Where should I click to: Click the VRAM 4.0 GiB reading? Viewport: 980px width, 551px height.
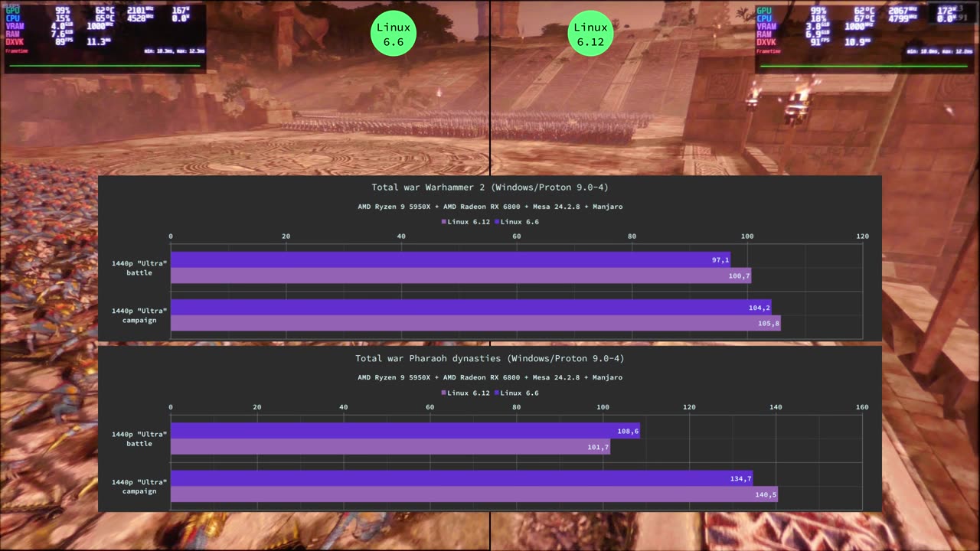pyautogui.click(x=62, y=27)
